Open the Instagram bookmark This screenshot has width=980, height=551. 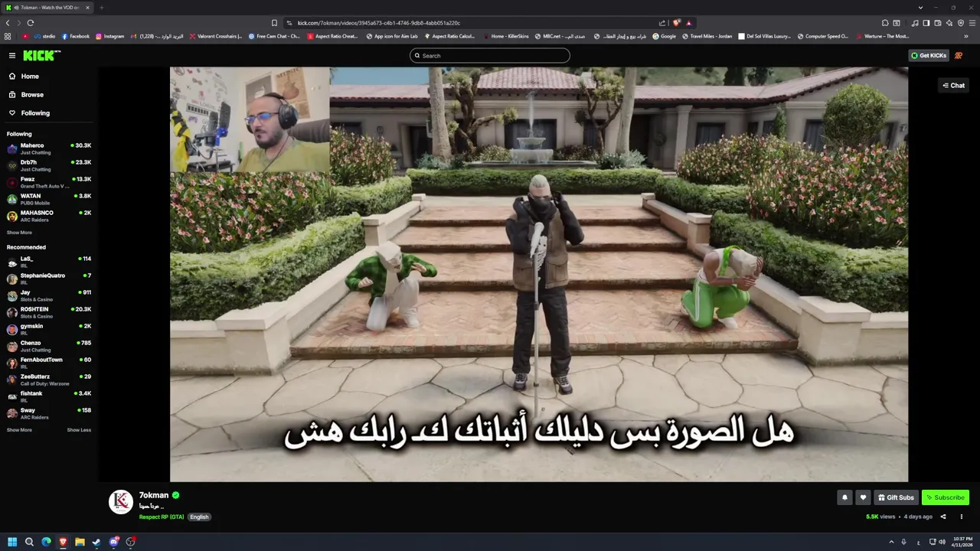click(x=109, y=36)
